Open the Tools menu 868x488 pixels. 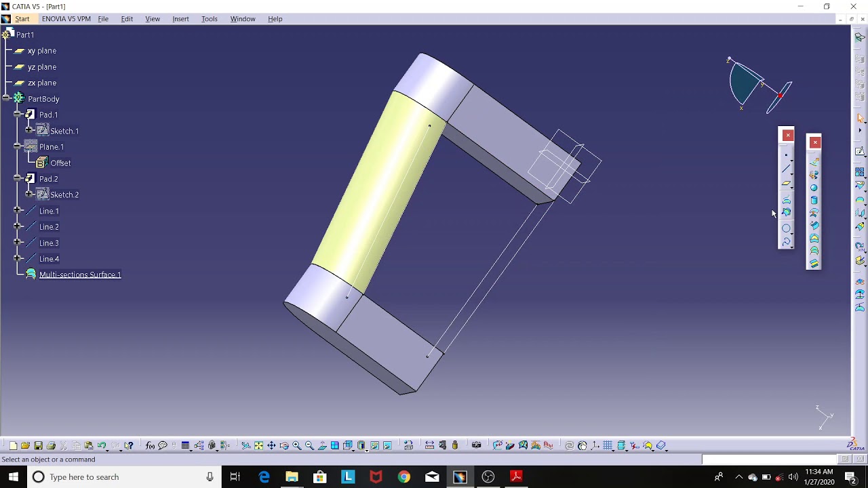[x=209, y=19]
